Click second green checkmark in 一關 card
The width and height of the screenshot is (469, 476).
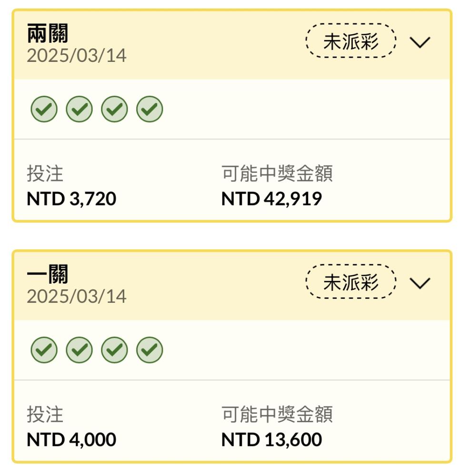point(80,350)
